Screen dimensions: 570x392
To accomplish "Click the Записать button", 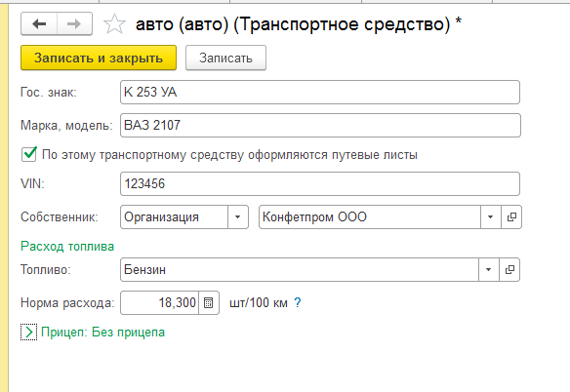I will [225, 58].
